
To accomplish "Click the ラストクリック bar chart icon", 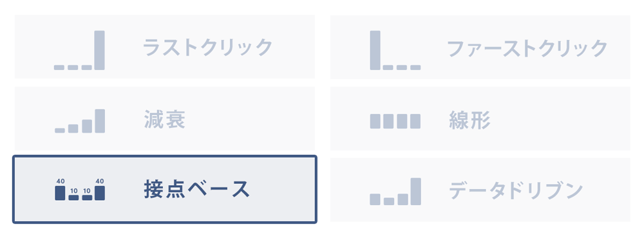I will 79,50.
